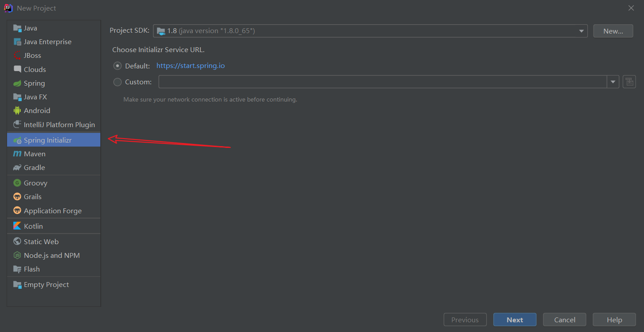Image resolution: width=644 pixels, height=332 pixels.
Task: Click the IntelliJ logo in title bar
Action: click(x=8, y=8)
